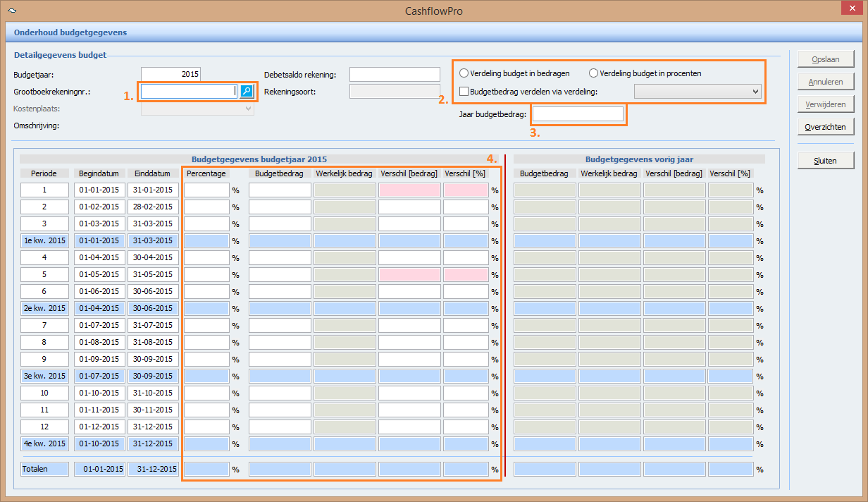Click the '4e kw. 2015' quarter row
The width and height of the screenshot is (868, 502).
pyautogui.click(x=44, y=443)
